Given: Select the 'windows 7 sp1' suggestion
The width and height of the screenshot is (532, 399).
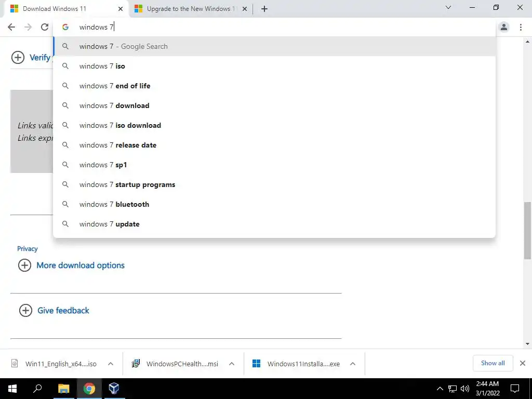Looking at the screenshot, I should (274, 165).
